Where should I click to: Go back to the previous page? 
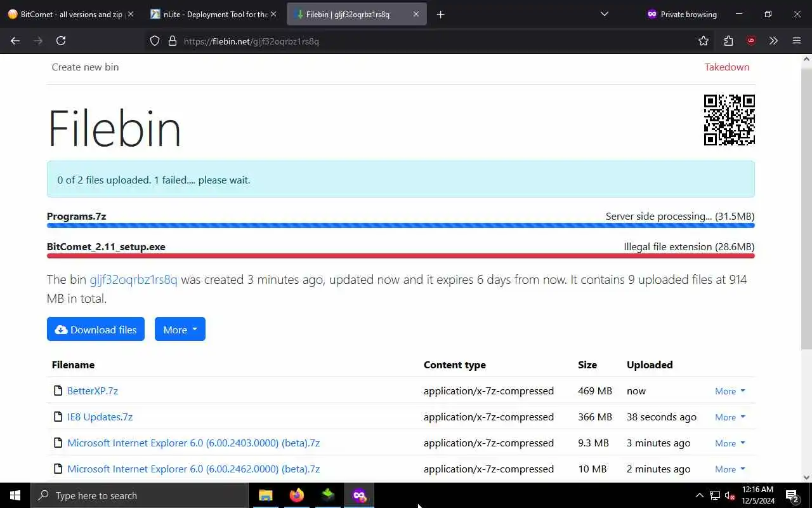pyautogui.click(x=15, y=41)
